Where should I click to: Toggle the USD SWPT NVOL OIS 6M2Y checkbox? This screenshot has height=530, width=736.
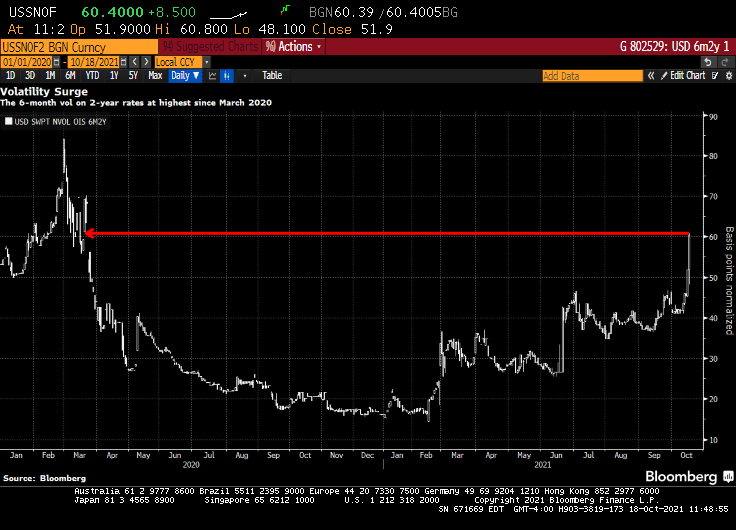(x=9, y=121)
